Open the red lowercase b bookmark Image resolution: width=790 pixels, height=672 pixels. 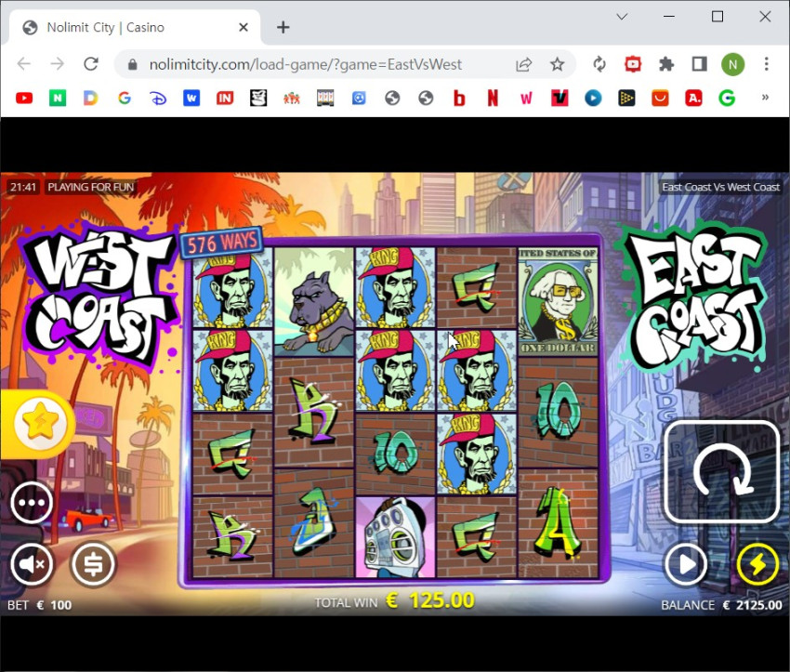tap(459, 99)
